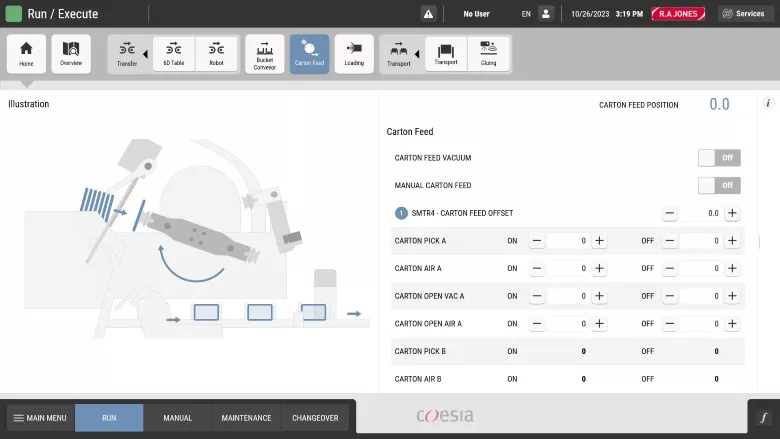The width and height of the screenshot is (780, 439).
Task: Click the user login icon
Action: (x=546, y=14)
